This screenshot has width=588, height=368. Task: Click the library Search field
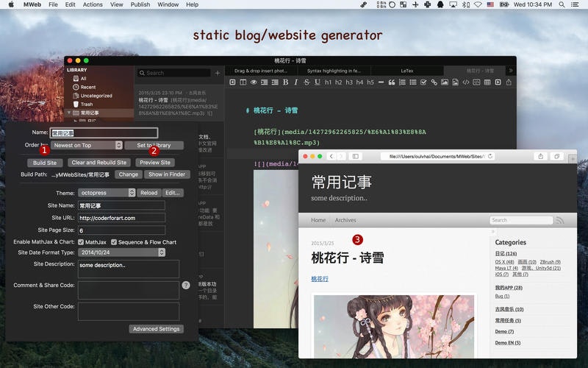coord(173,73)
